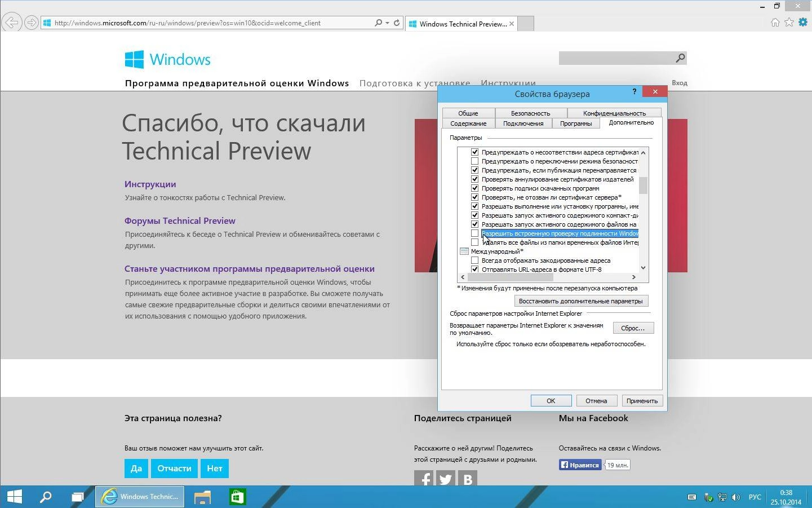
Task: Click the vertical scrollbar thumb in settings list
Action: coord(644,185)
